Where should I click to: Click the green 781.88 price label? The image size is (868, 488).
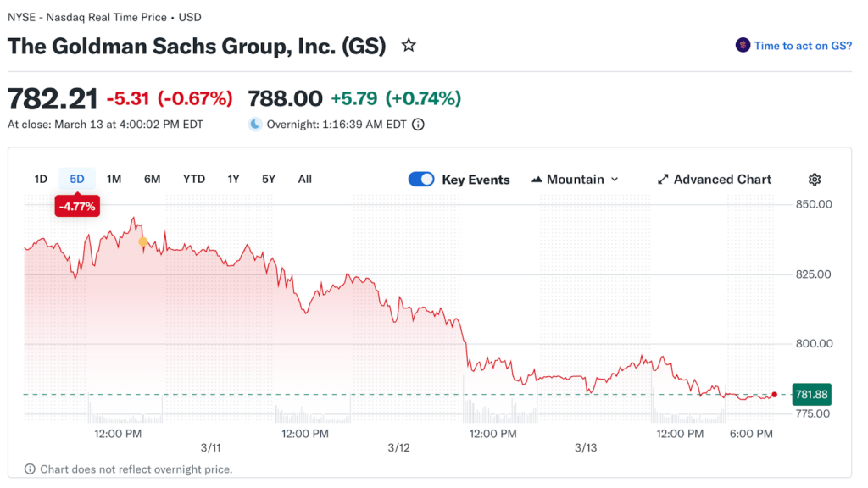pos(810,395)
